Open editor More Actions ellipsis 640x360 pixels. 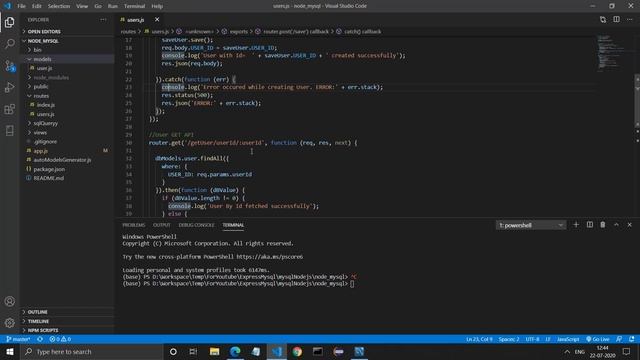[x=630, y=19]
